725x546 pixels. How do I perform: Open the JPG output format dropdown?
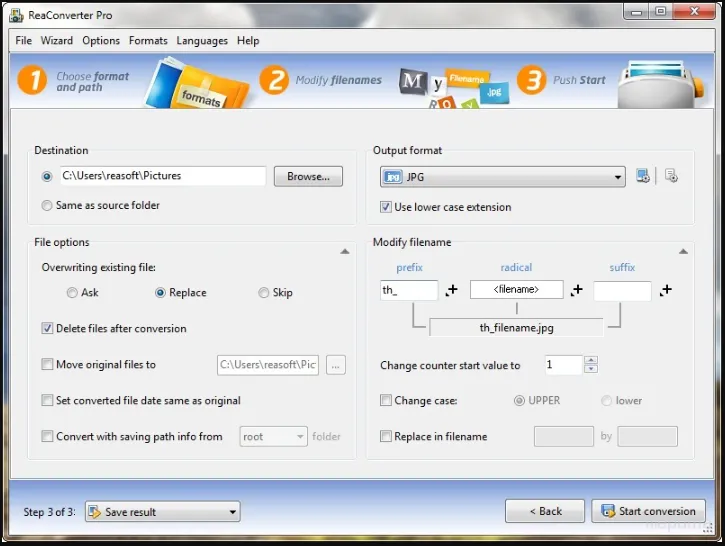[x=503, y=177]
